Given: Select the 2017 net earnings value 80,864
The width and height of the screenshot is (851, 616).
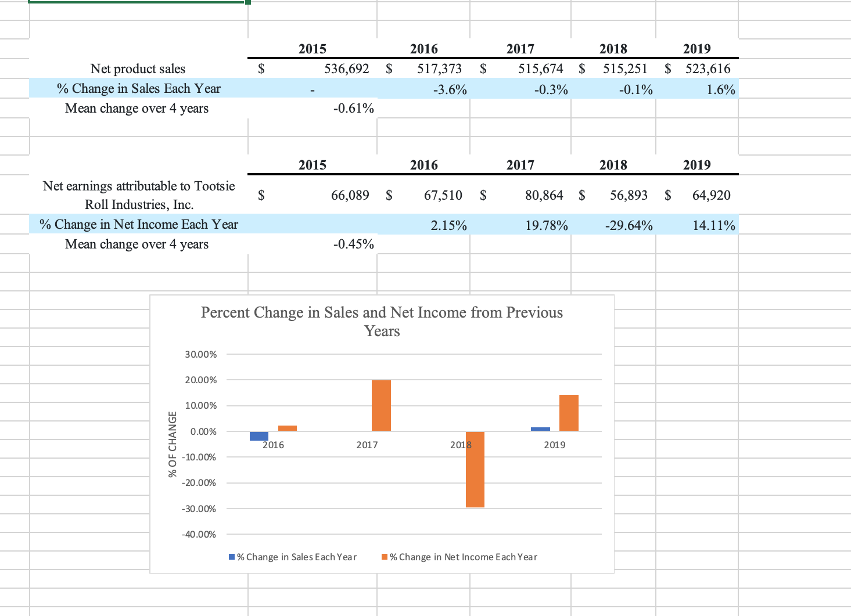Looking at the screenshot, I should click(x=544, y=195).
